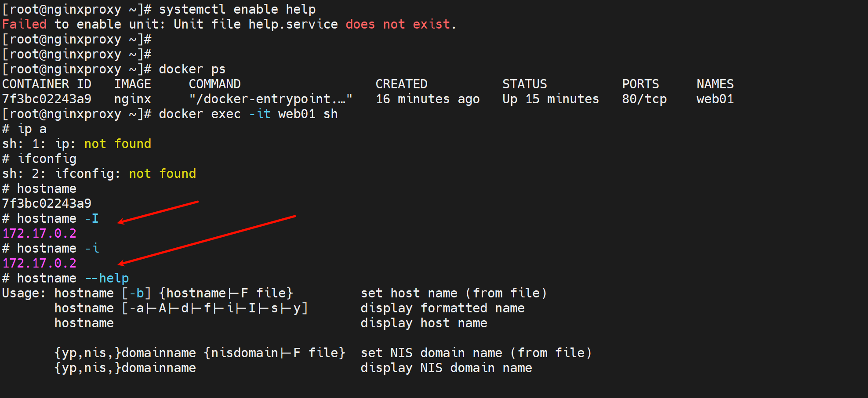Click "set NIS domain name (from file)" text
This screenshot has width=868, height=398.
(476, 353)
